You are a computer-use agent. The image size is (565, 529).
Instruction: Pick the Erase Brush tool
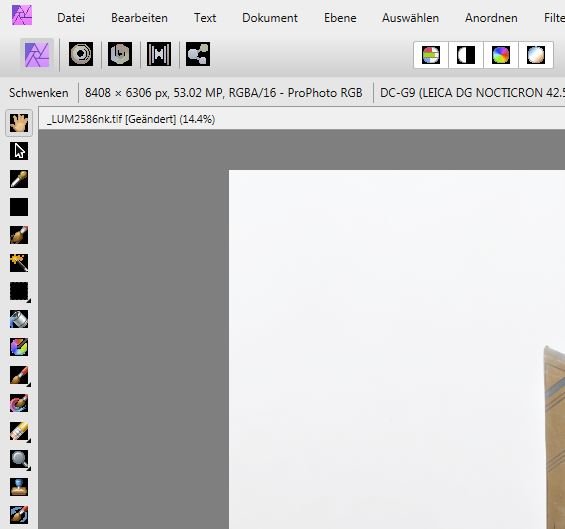tap(19, 431)
